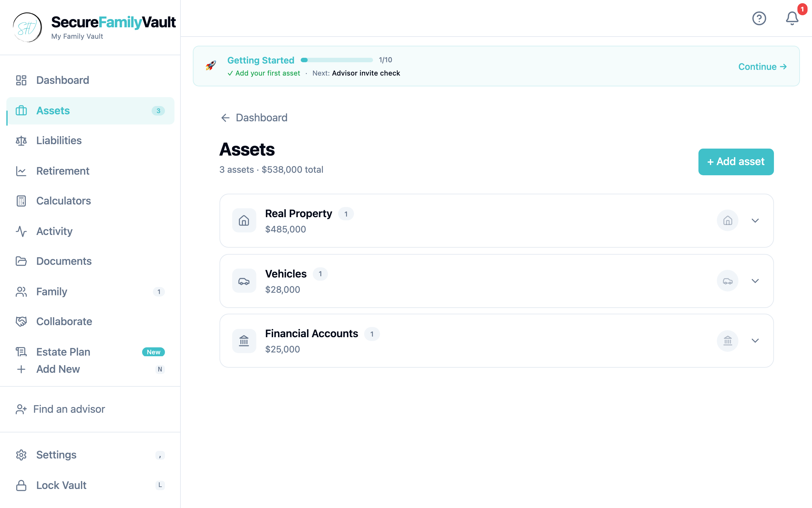Click Add New in the sidebar
This screenshot has width=812, height=508.
pos(90,369)
